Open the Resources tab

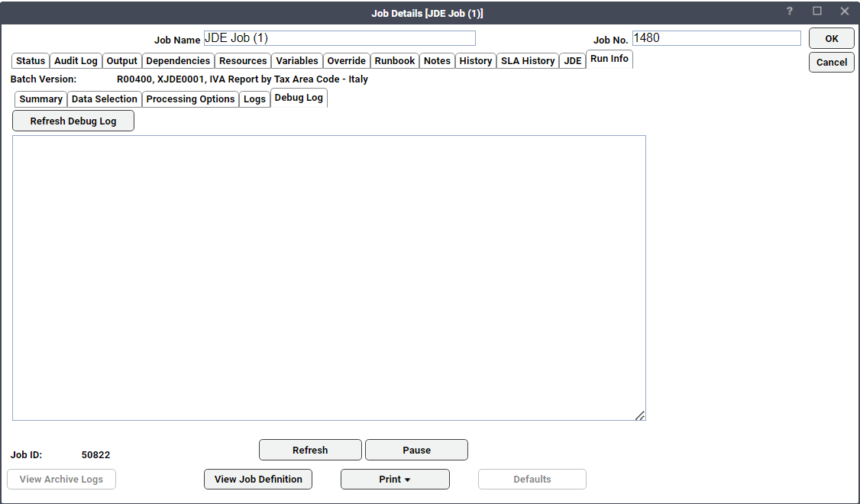coord(243,61)
